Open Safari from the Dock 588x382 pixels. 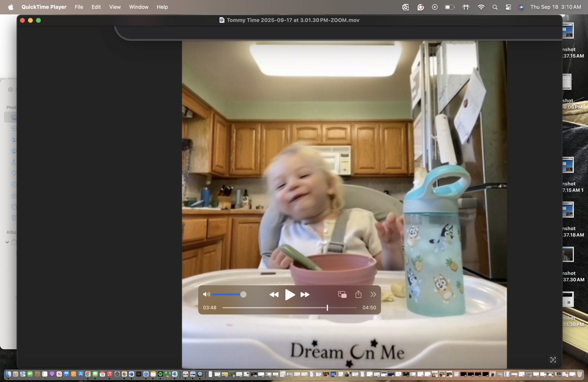(146, 374)
